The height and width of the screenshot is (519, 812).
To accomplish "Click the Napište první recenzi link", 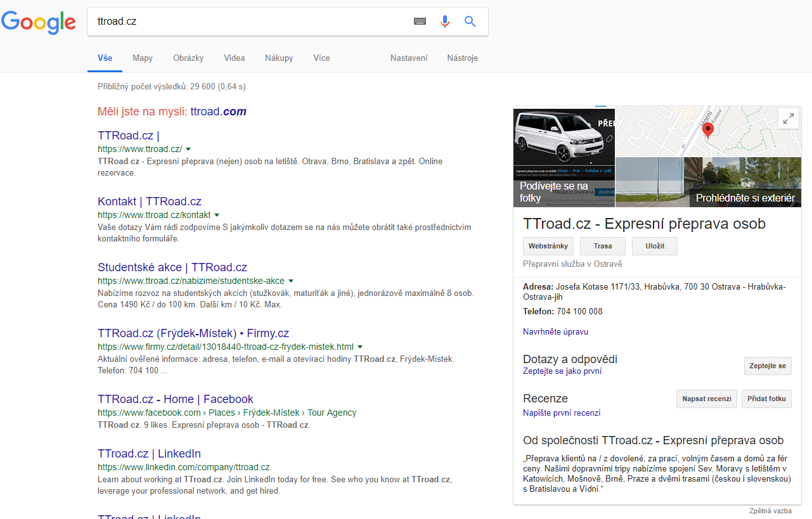I will pyautogui.click(x=562, y=413).
